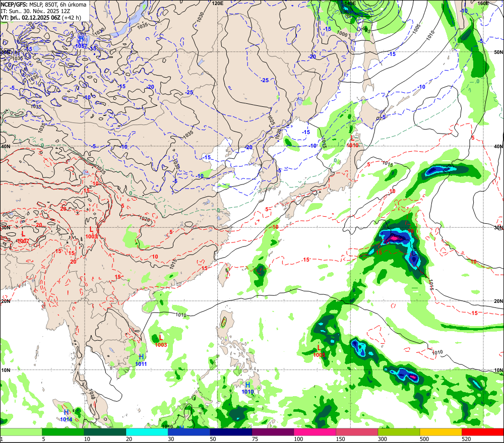Click the L 1005 low pressure marker
The width and height of the screenshot is (504, 443).
[x=319, y=351]
